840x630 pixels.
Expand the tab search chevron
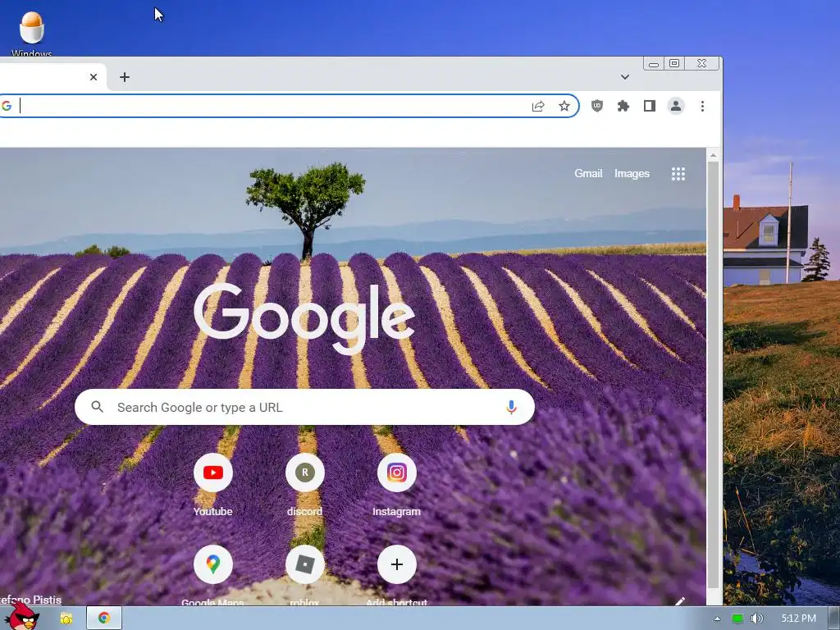(x=624, y=77)
